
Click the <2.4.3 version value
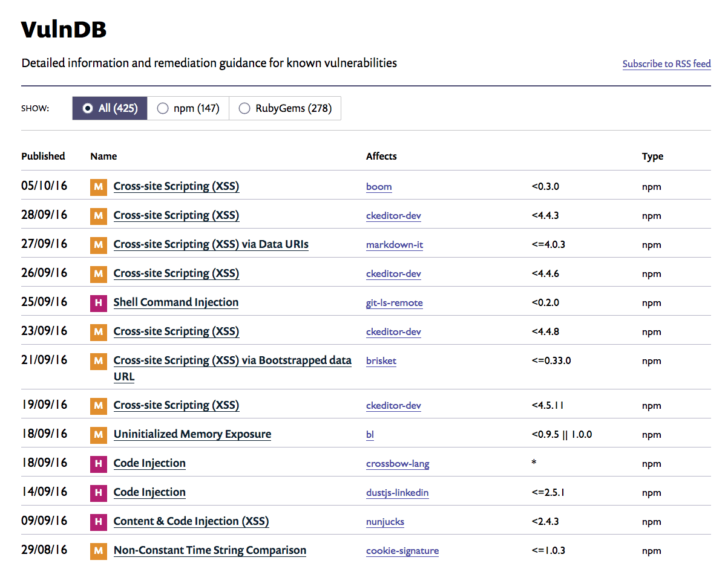(545, 522)
